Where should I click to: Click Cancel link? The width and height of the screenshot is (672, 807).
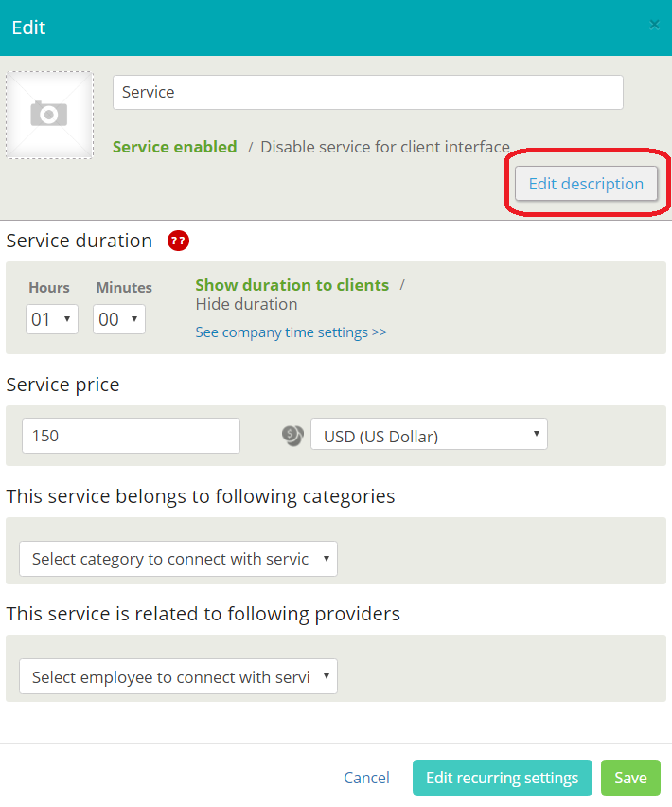click(366, 778)
